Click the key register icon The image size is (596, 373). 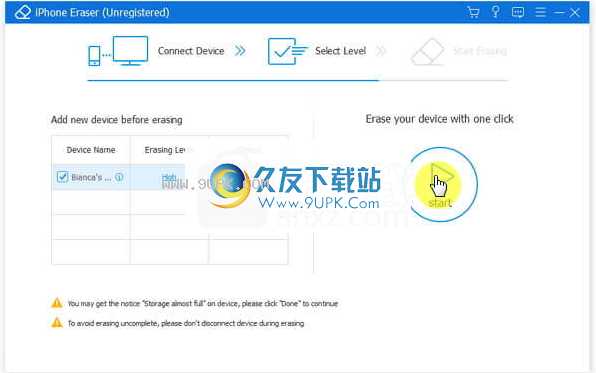point(496,12)
